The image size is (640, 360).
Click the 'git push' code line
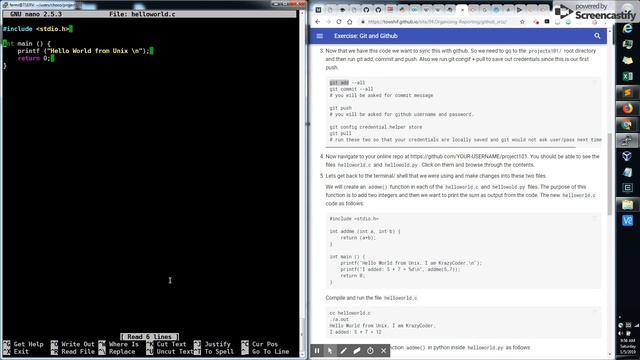(x=340, y=108)
